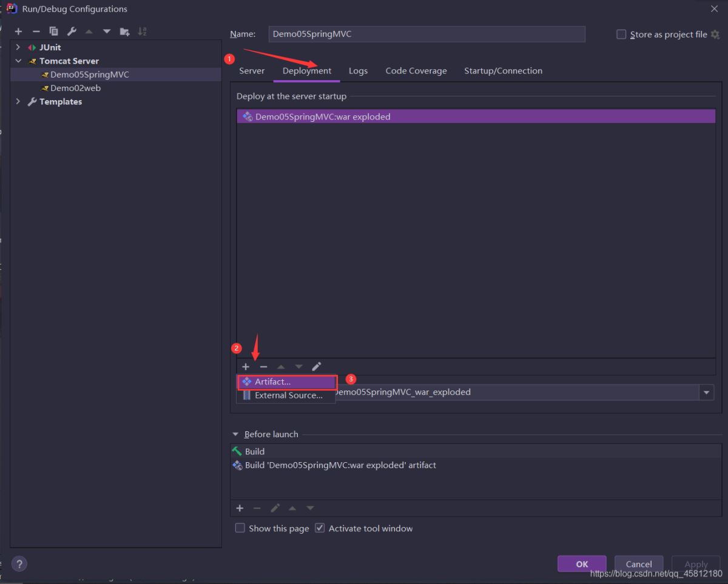Click the add new configuration plus icon
The image size is (728, 584).
click(x=18, y=31)
